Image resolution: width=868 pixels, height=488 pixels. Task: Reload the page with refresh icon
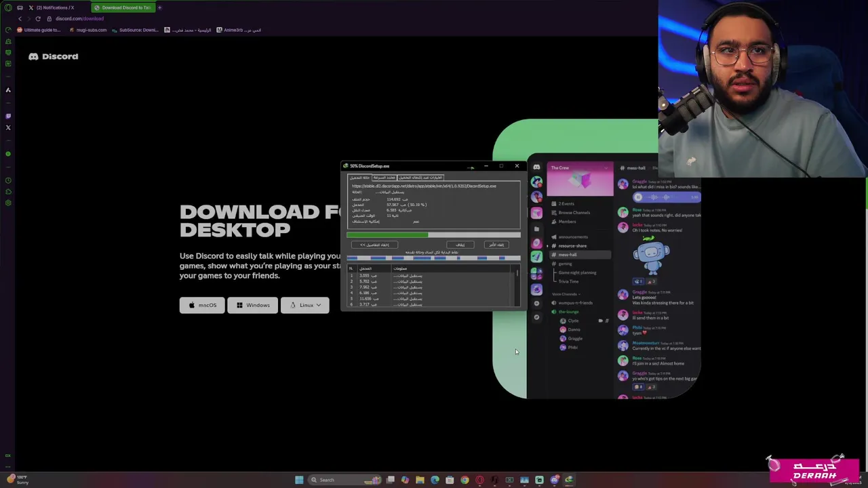click(x=38, y=18)
